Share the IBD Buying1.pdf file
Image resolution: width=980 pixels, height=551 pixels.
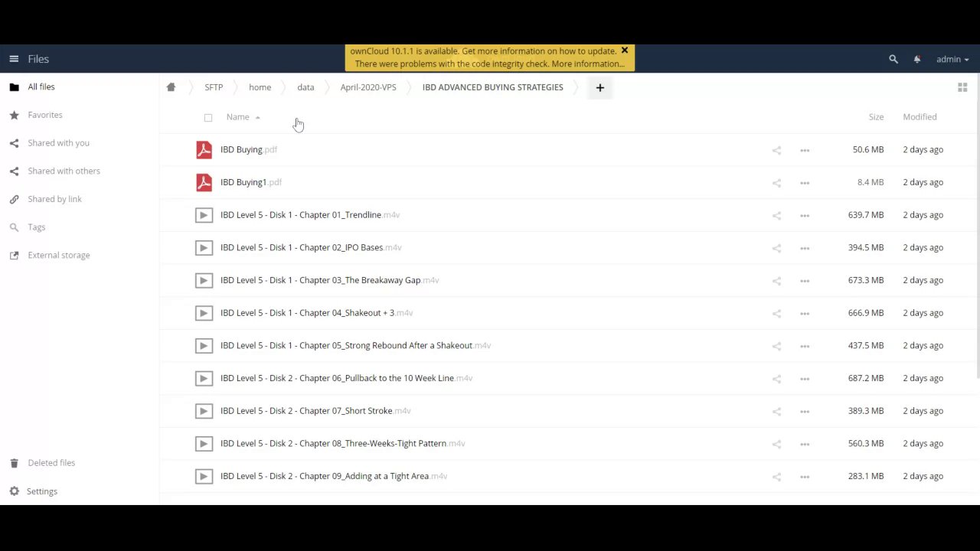pyautogui.click(x=776, y=182)
